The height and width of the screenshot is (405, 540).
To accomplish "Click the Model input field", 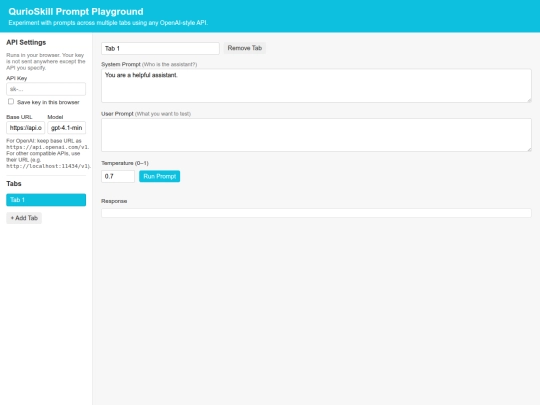I will pyautogui.click(x=66, y=128).
